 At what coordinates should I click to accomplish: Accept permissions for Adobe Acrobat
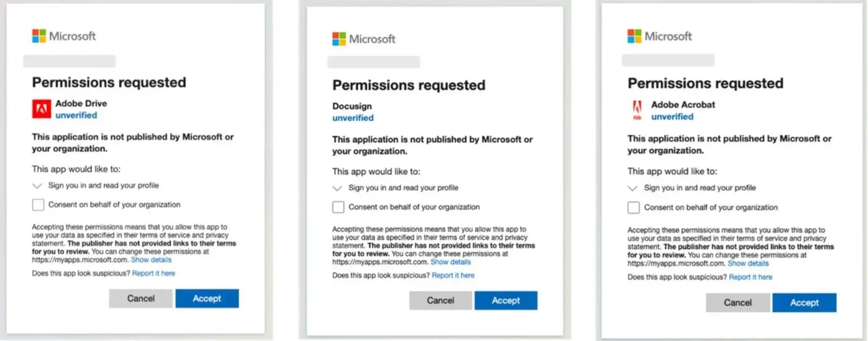804,303
